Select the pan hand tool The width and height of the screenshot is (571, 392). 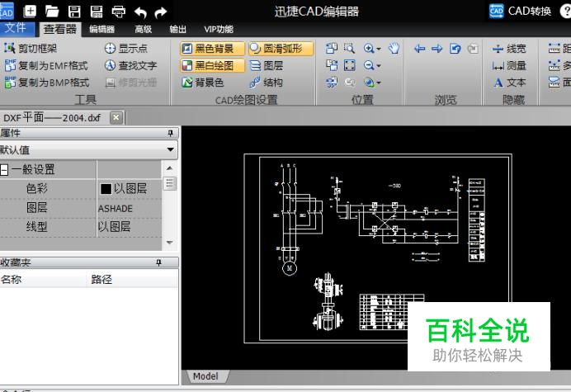(394, 48)
